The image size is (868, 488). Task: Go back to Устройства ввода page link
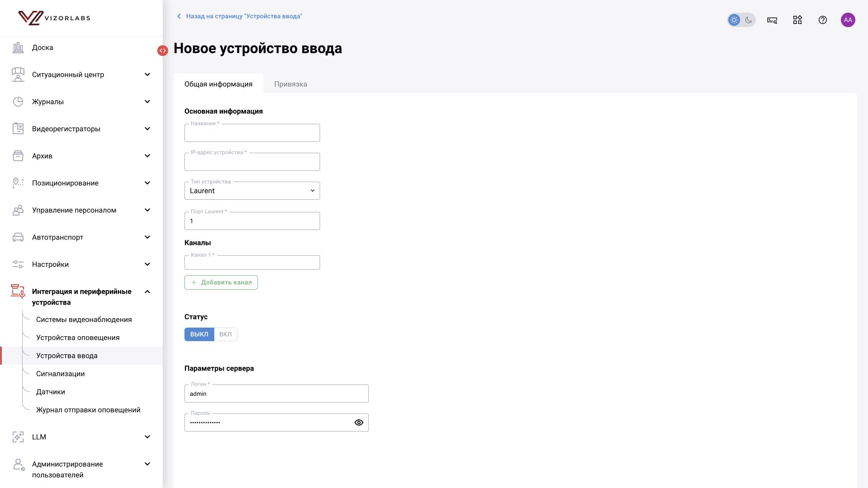[x=240, y=16]
